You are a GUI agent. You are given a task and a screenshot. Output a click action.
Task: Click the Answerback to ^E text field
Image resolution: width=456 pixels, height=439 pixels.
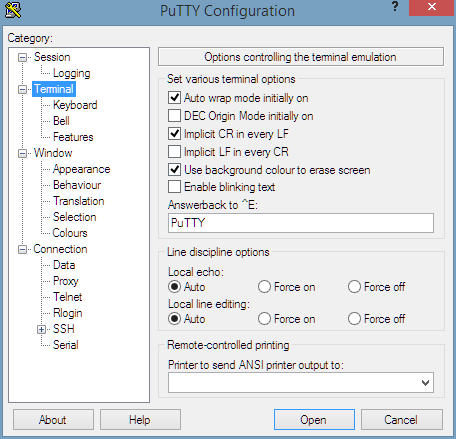[x=301, y=223]
